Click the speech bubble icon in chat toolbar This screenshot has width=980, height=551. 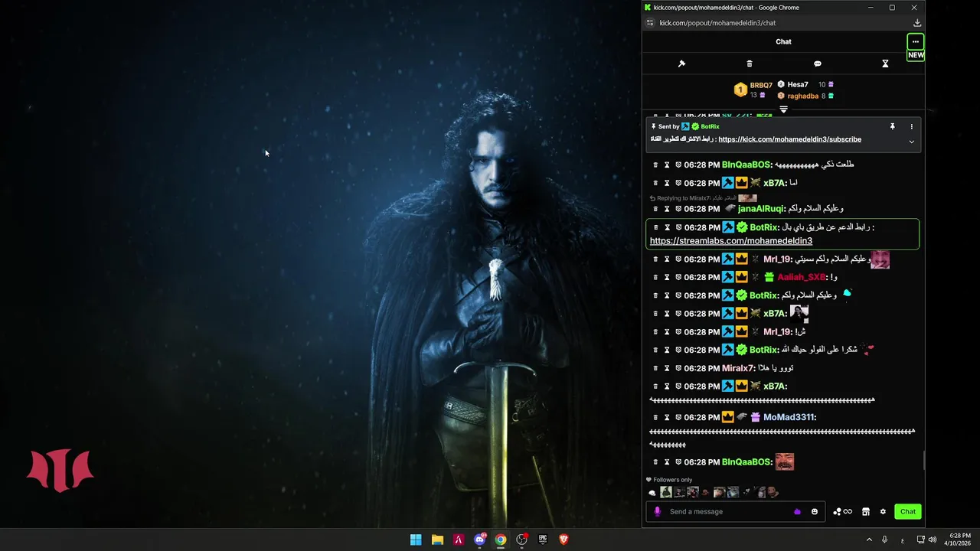pos(817,64)
